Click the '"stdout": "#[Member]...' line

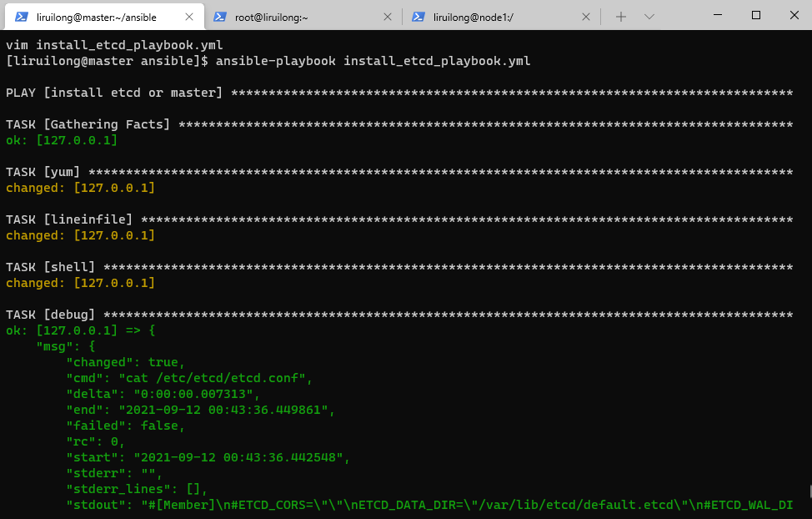(x=429, y=505)
